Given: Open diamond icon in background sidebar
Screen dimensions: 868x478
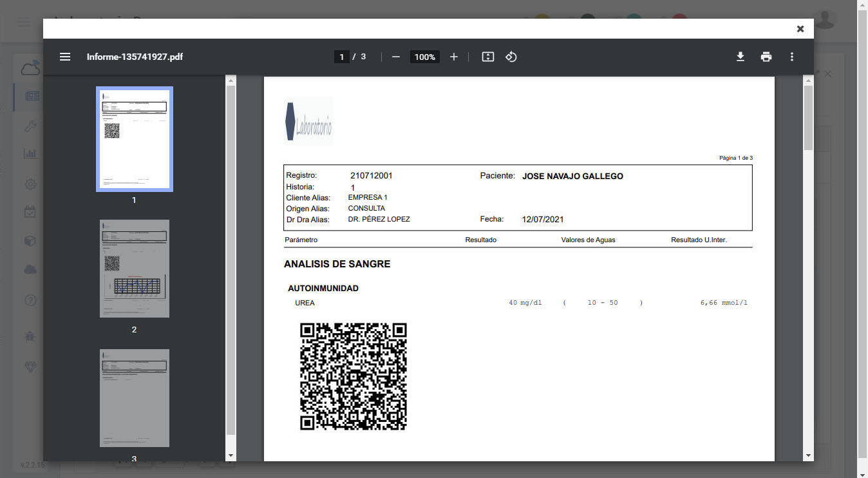Looking at the screenshot, I should [x=30, y=366].
